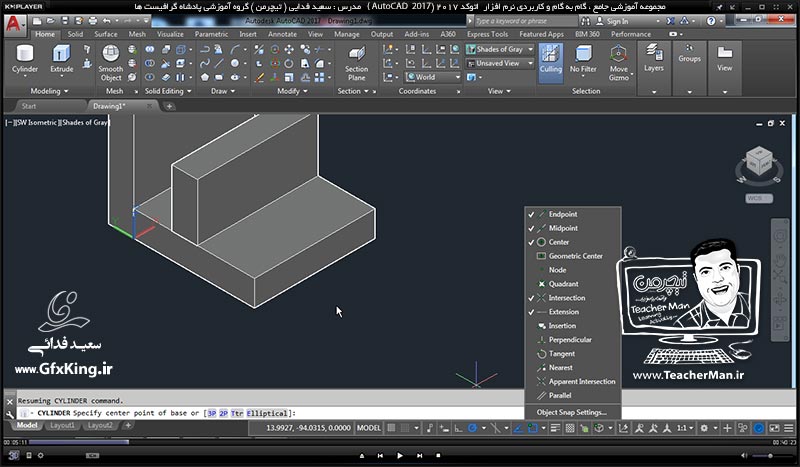Toggle Midpoint object snap

[572, 228]
